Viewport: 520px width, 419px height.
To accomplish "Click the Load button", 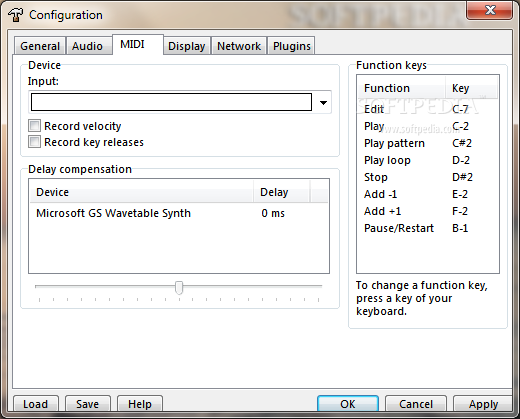I will point(36,404).
